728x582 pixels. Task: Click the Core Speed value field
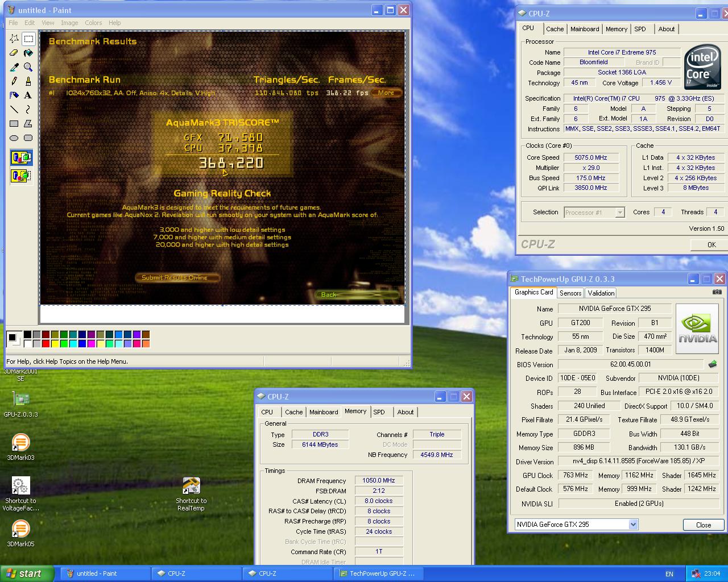(591, 157)
